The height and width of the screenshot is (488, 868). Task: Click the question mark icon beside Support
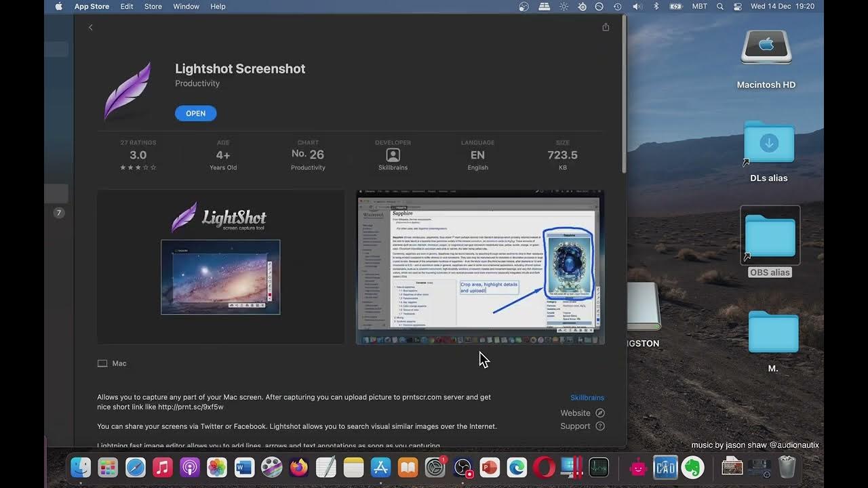pos(600,426)
